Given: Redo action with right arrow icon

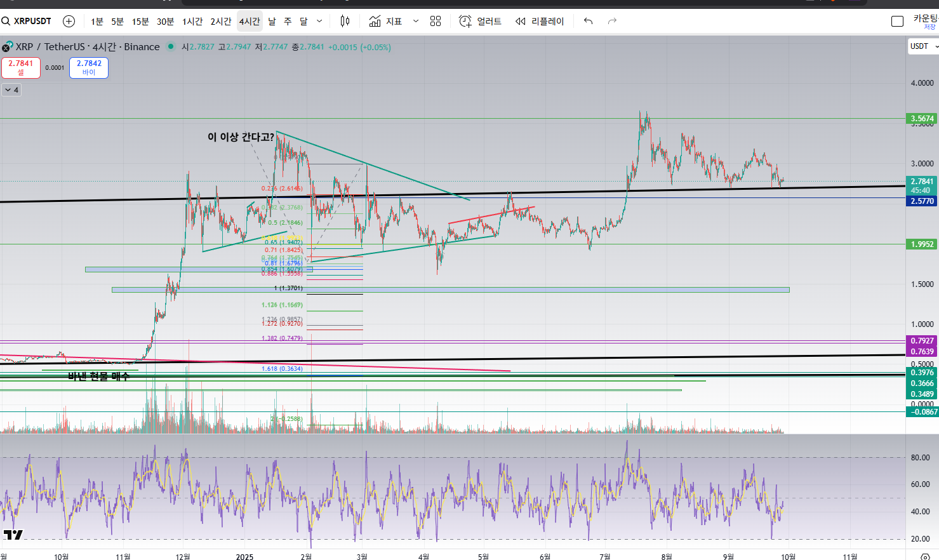Looking at the screenshot, I should (612, 21).
